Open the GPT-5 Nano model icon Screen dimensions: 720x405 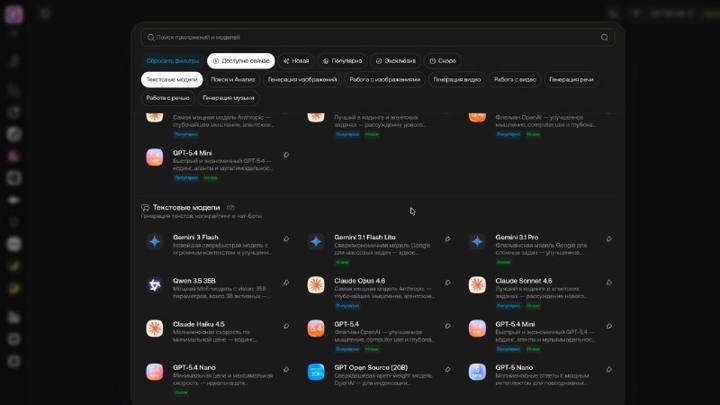477,372
